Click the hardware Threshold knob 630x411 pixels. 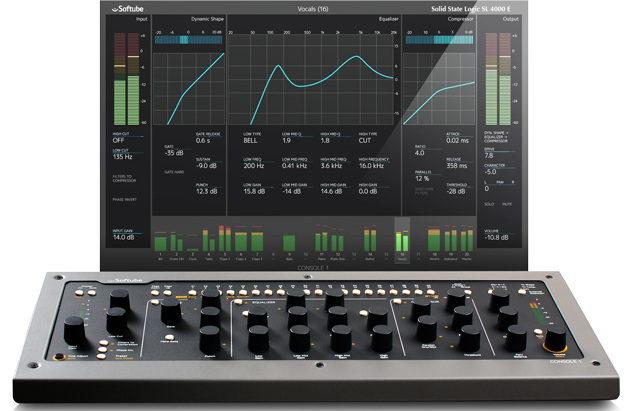tap(470, 339)
